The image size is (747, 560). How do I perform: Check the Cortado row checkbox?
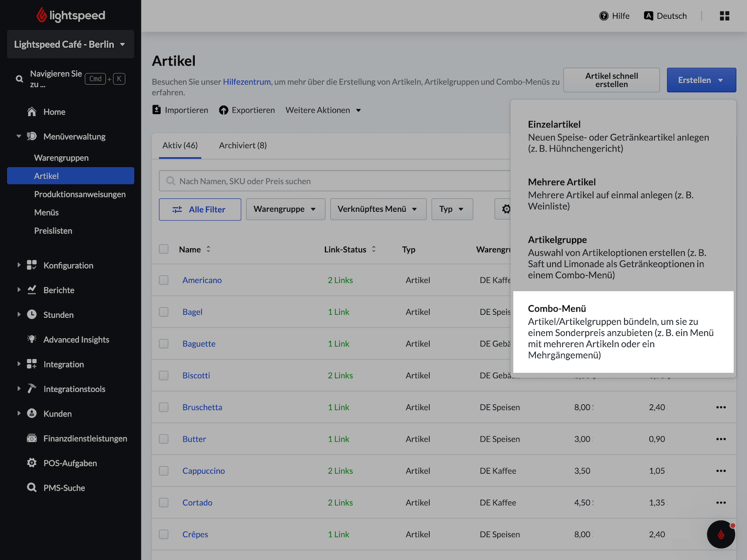[x=164, y=502]
